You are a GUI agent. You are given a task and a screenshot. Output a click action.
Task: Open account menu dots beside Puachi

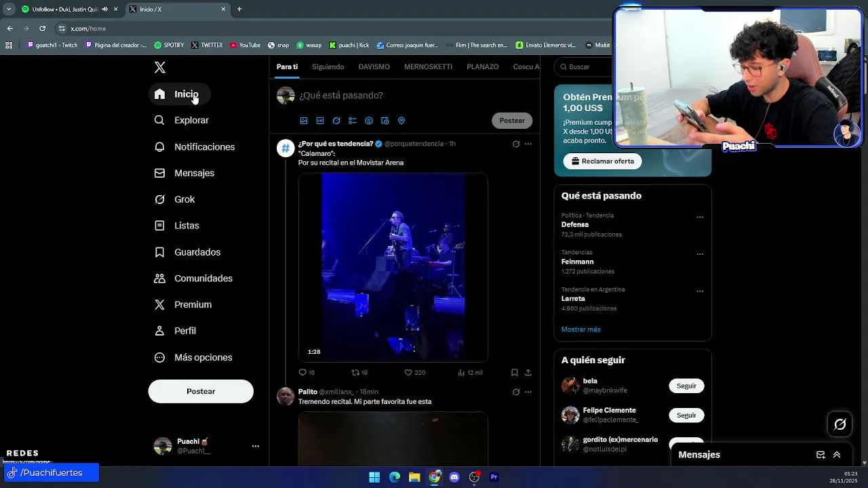point(256,446)
